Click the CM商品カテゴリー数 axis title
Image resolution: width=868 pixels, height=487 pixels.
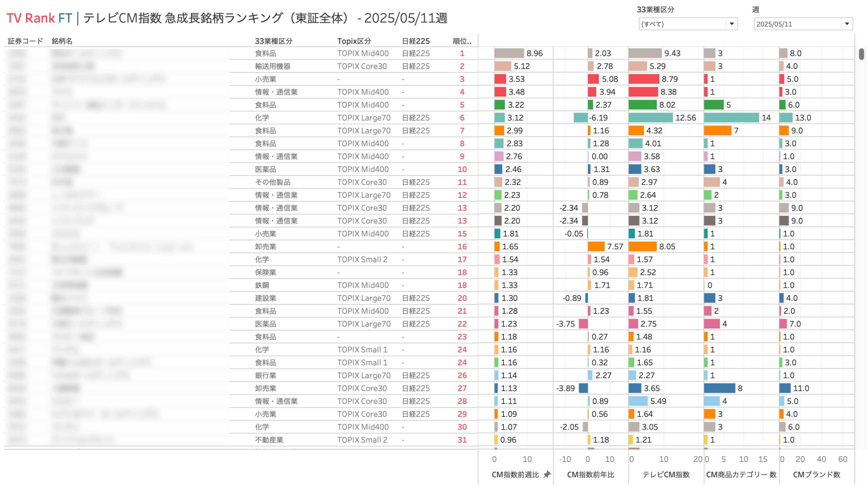tap(741, 474)
